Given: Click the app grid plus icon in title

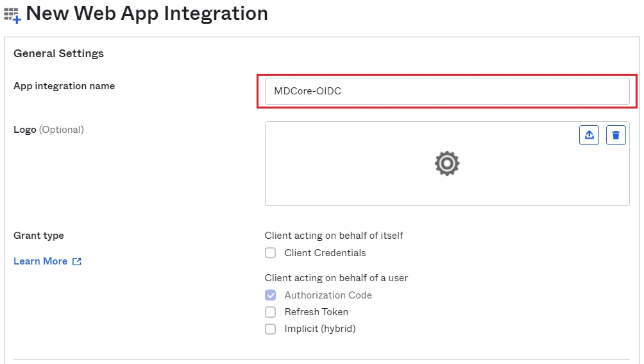Looking at the screenshot, I should (x=12, y=15).
